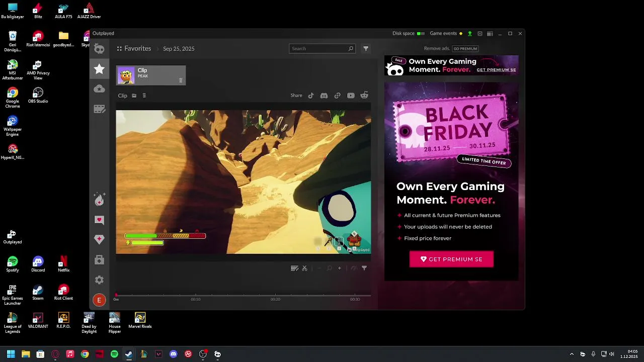Open the timeline events filter funnel
The image size is (644, 362).
point(364,268)
